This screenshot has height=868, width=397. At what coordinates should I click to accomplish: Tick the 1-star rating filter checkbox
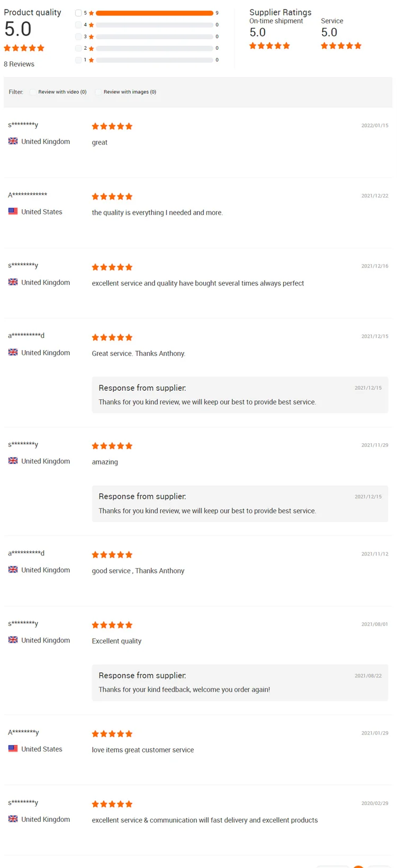(x=78, y=60)
